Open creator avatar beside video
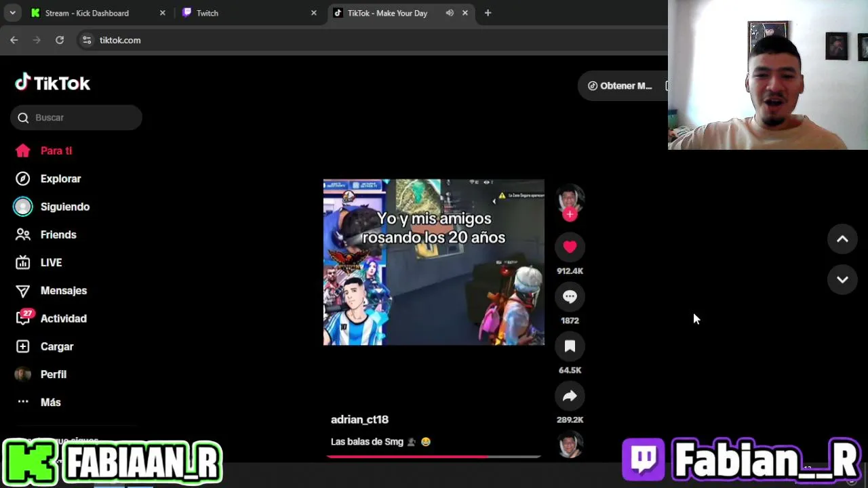The width and height of the screenshot is (868, 488). (x=570, y=199)
